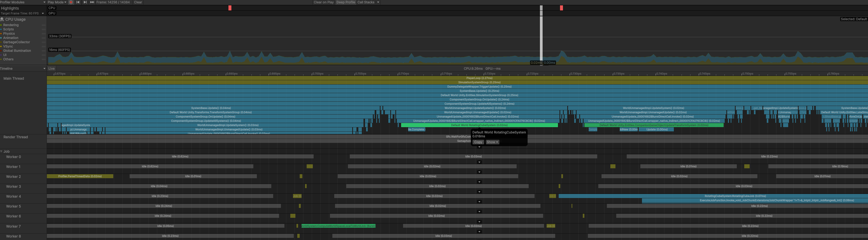Click the Render Thread label
Viewport: 868px width, 240px height.
[16, 137]
